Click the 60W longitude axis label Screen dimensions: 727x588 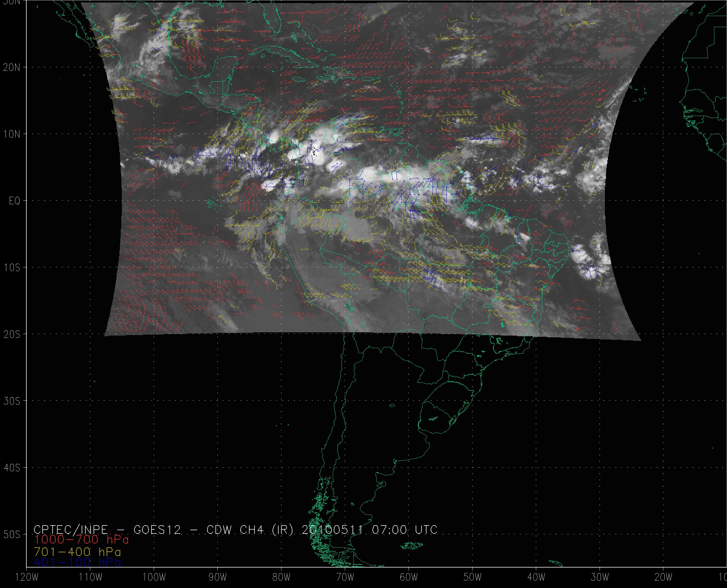point(409,577)
